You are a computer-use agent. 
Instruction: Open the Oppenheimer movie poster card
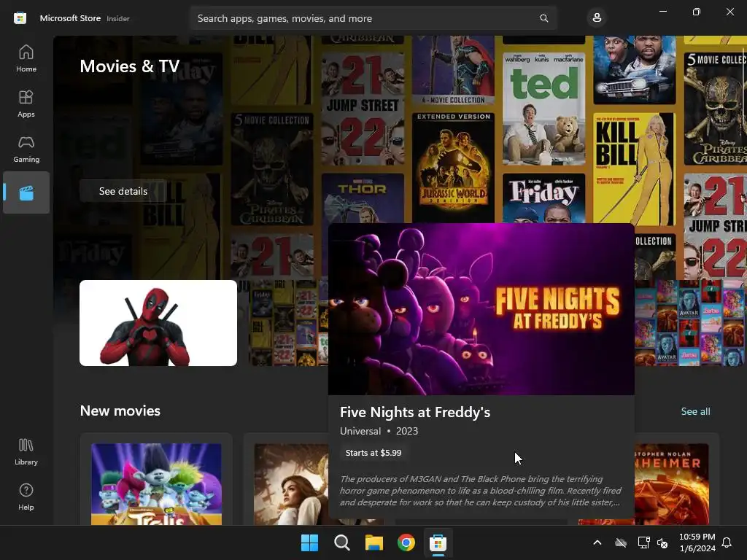pyautogui.click(x=672, y=480)
